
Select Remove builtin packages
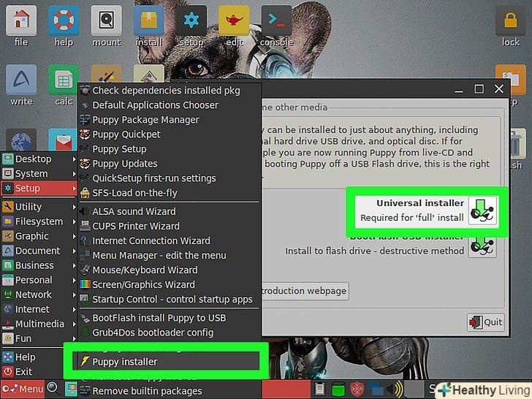click(169, 391)
